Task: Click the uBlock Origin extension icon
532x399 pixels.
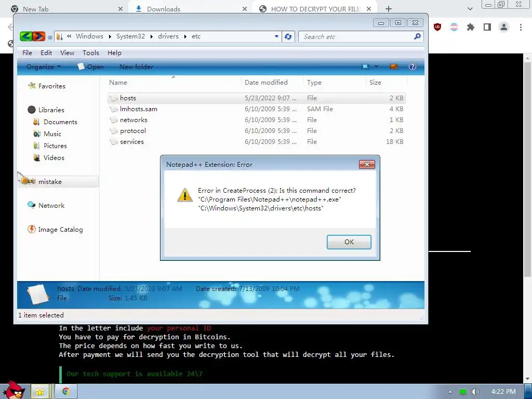Action: 437,27
